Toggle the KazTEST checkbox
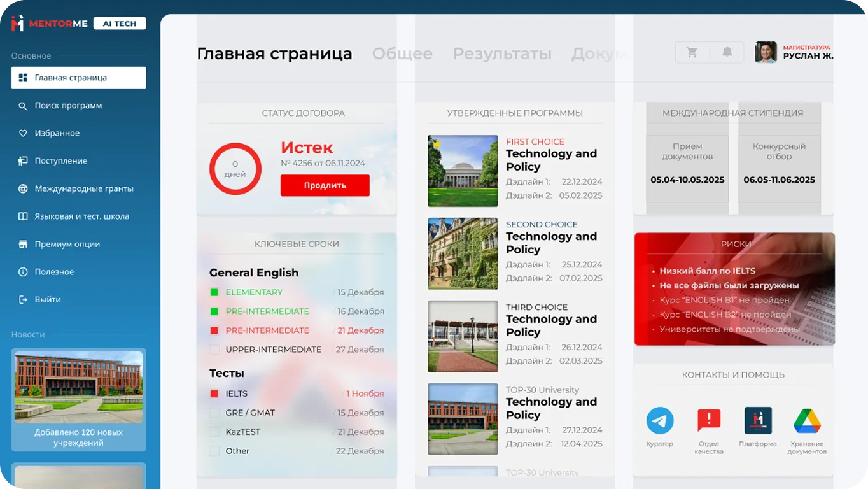Viewport: 868px width, 489px height. point(214,432)
